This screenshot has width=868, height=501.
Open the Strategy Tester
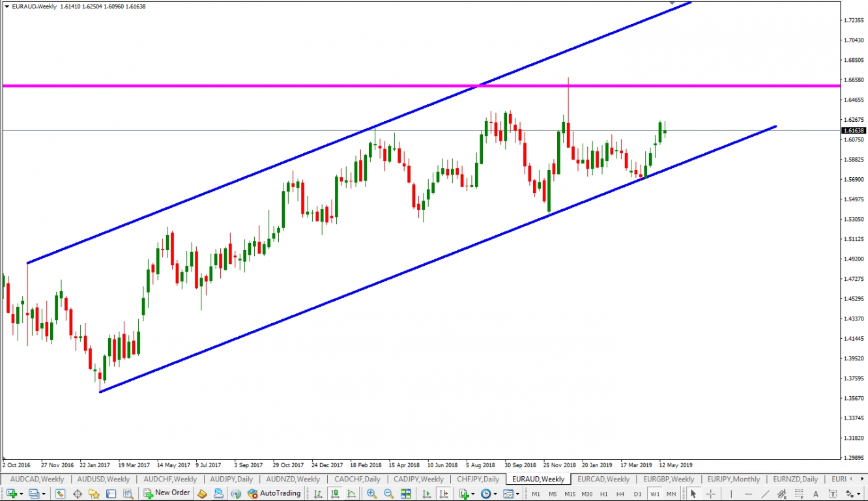(128, 493)
